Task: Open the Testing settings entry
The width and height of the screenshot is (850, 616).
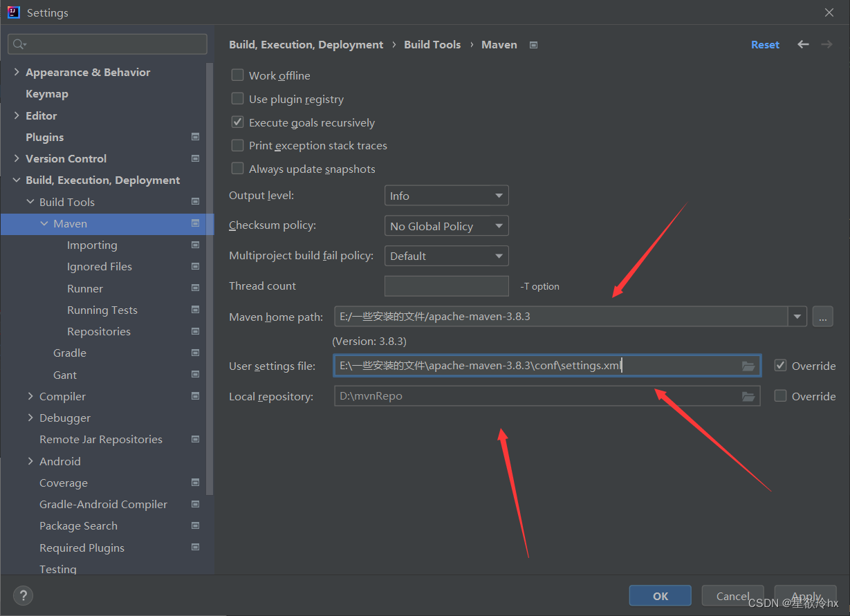Action: 58,569
